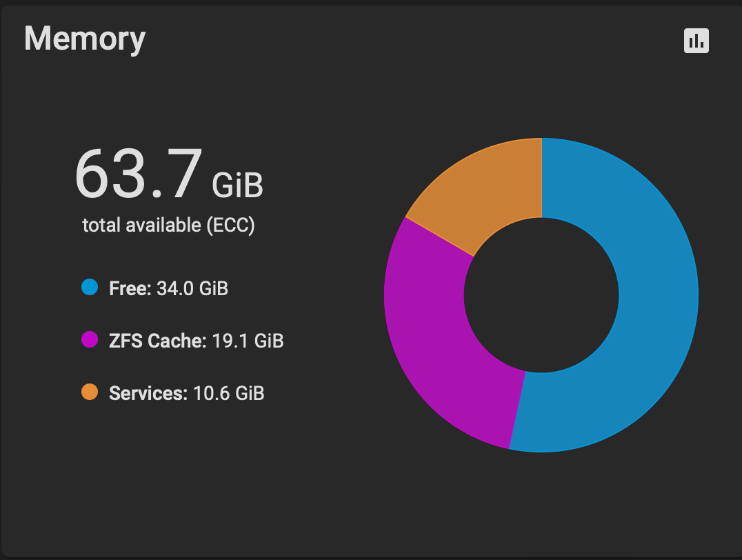Click the '34.0 GiB' free value
Image resolution: width=742 pixels, height=560 pixels.
[x=192, y=288]
